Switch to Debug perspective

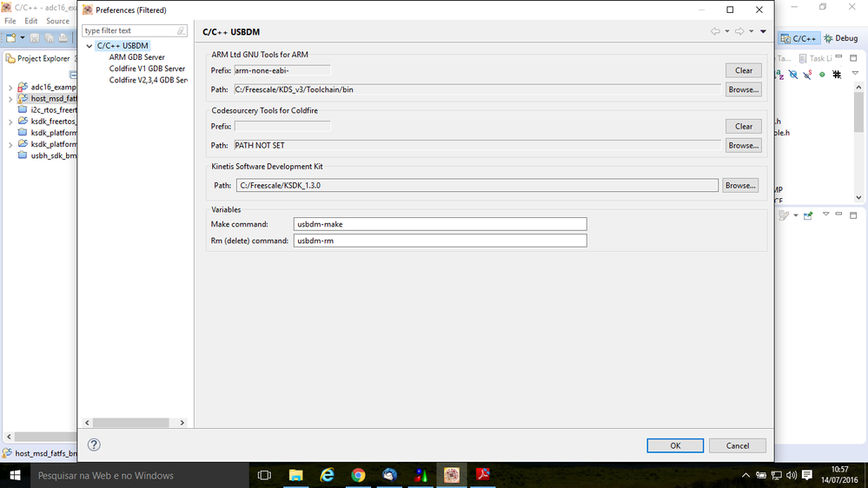841,38
